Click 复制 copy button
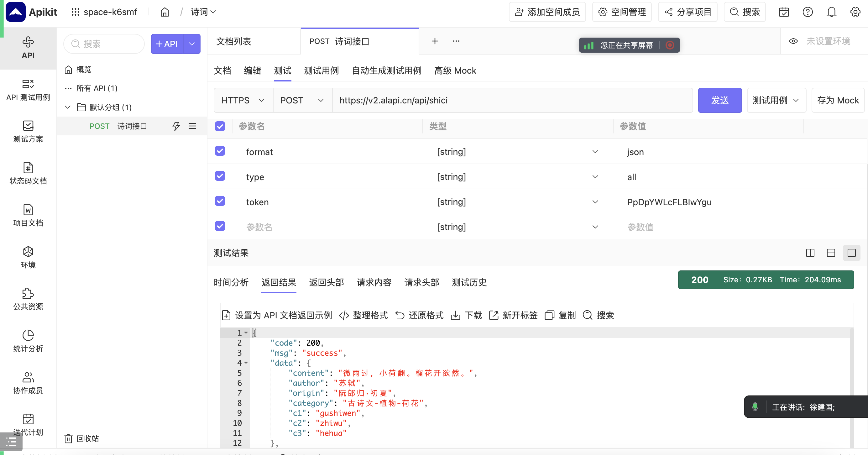Viewport: 868px width, 455px height. pos(560,316)
